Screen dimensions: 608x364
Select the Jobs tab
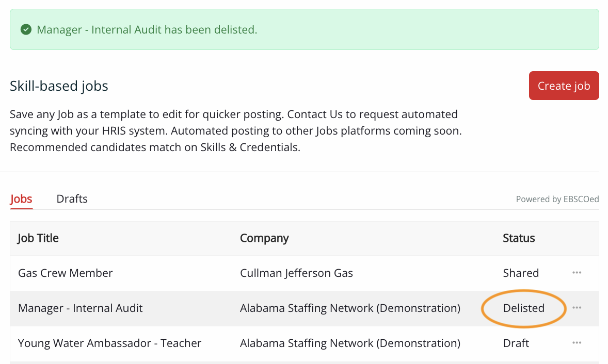[21, 199]
